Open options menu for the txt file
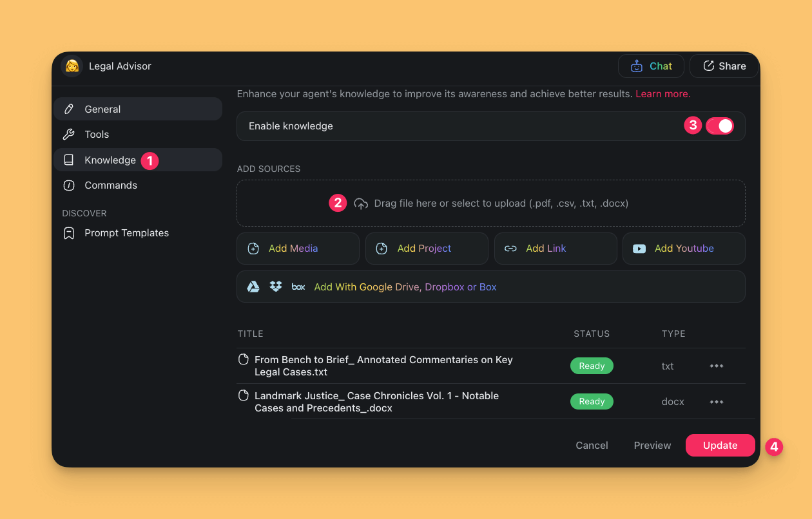This screenshot has height=519, width=812. tap(717, 366)
